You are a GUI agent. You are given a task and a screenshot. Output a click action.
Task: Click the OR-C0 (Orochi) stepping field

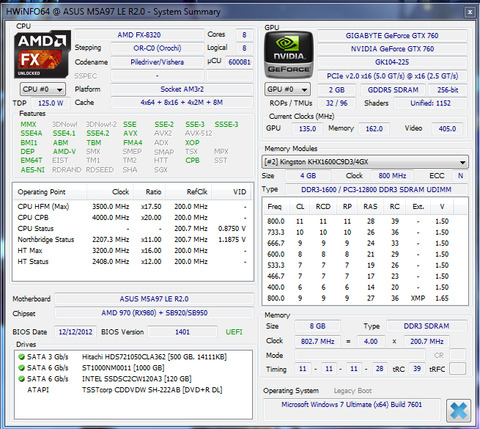157,48
